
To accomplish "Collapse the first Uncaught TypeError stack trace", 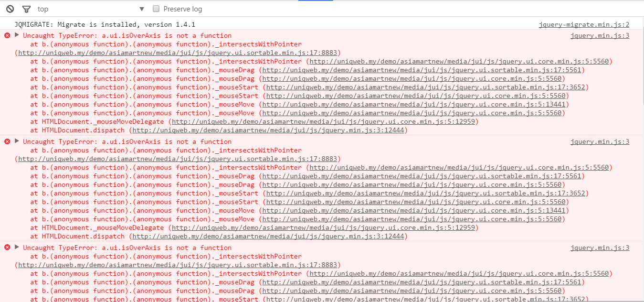I will [x=17, y=35].
